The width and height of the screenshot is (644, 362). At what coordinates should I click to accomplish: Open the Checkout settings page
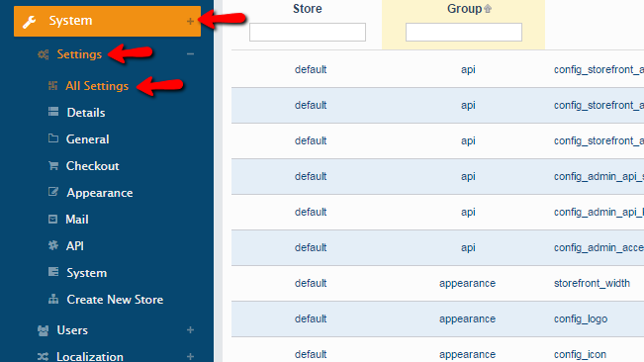click(x=92, y=166)
